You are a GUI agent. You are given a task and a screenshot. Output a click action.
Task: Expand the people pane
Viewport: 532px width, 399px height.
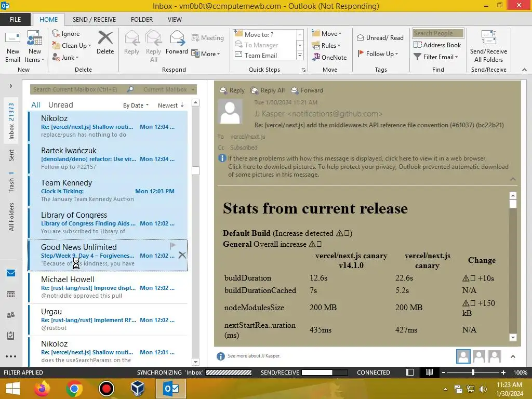513,356
